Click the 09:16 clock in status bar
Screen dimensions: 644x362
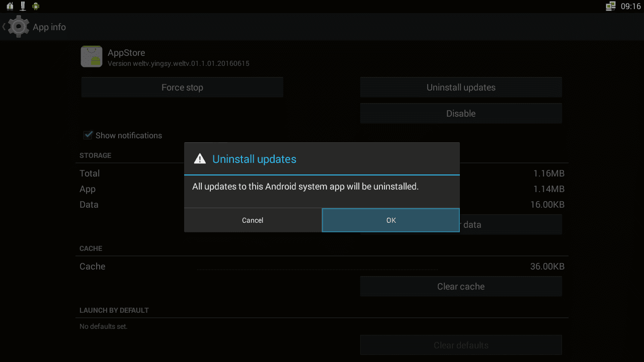pos(630,7)
